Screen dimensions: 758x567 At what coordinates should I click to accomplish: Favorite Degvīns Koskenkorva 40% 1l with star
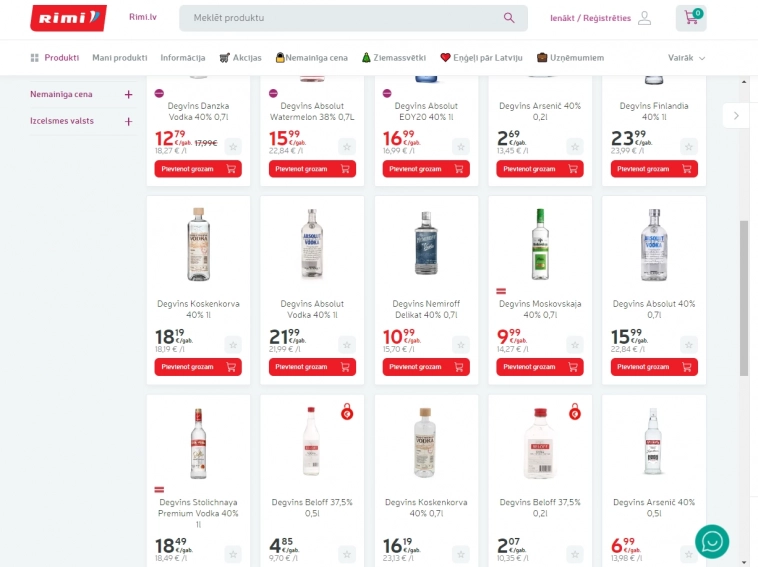[x=233, y=344]
